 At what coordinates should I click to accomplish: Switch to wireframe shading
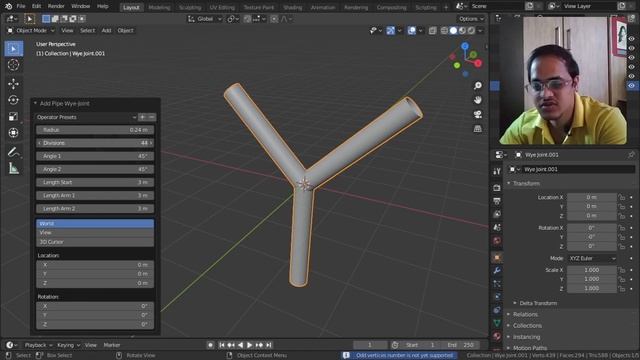pos(444,31)
